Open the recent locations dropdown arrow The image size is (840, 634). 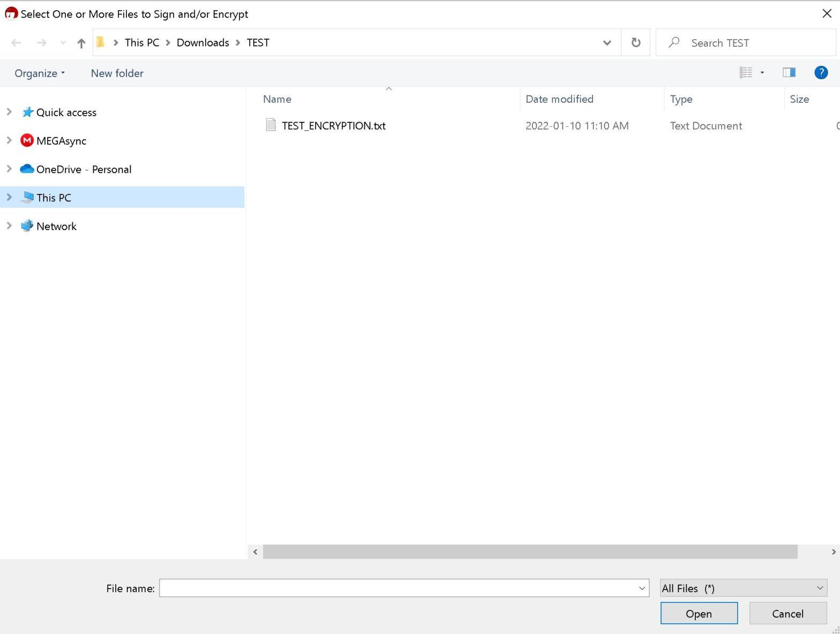63,43
